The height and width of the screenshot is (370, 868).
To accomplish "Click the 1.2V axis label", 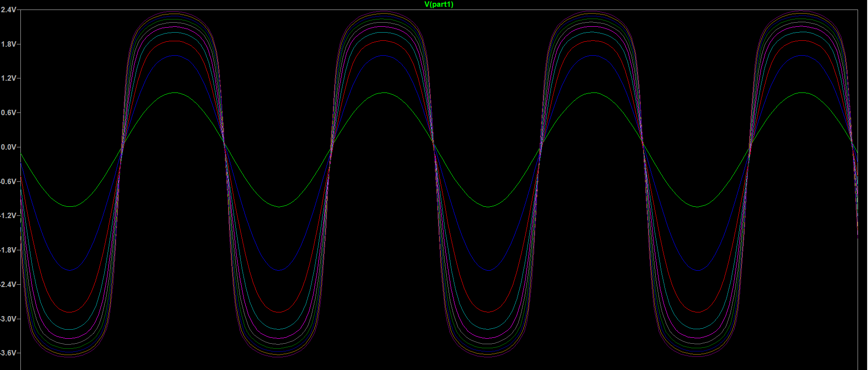I will click(9, 78).
